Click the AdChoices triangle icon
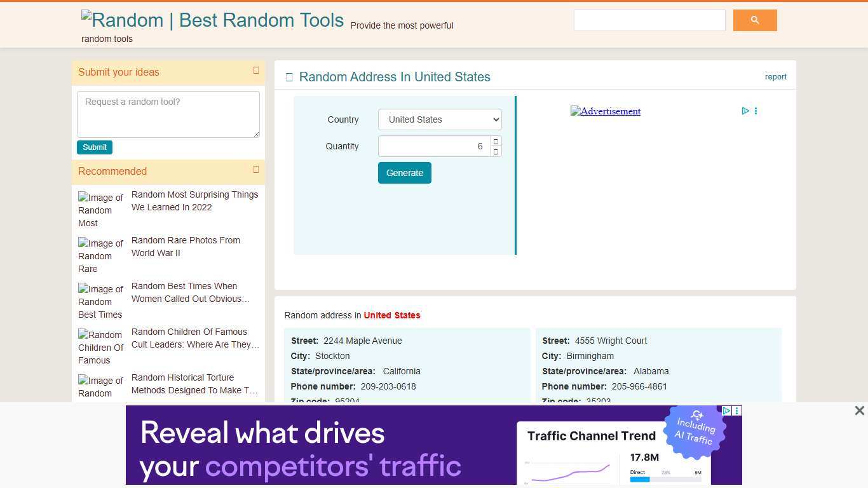Image resolution: width=868 pixels, height=488 pixels. coord(745,111)
